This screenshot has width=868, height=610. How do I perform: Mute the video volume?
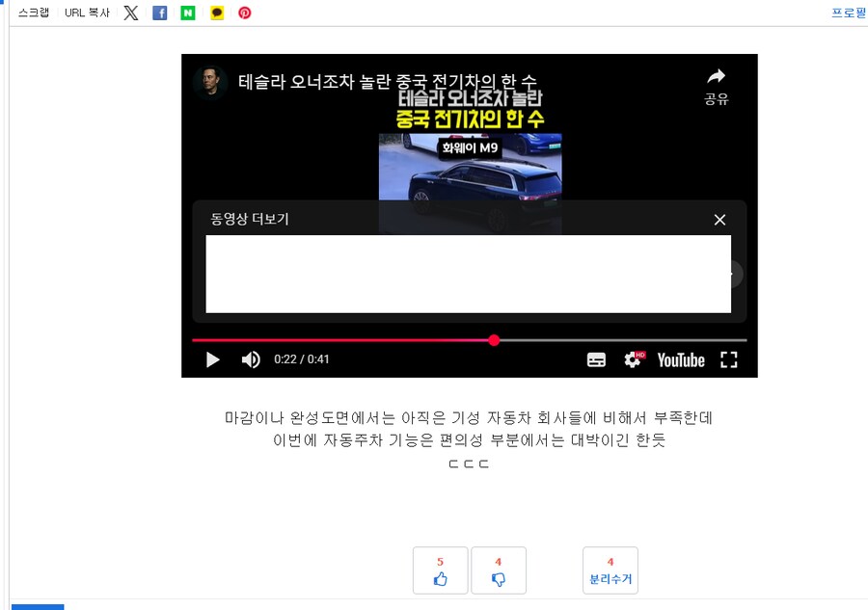(251, 359)
